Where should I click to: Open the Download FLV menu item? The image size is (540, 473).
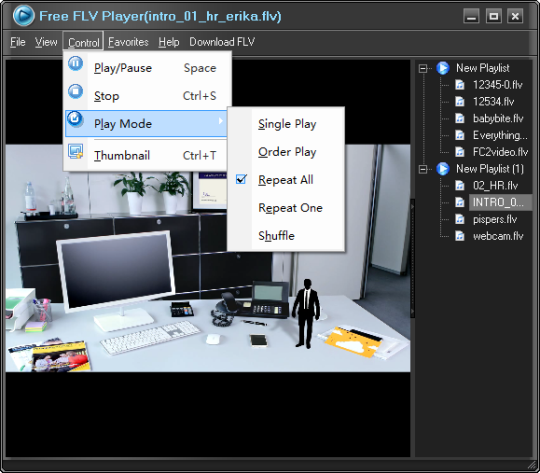point(222,42)
